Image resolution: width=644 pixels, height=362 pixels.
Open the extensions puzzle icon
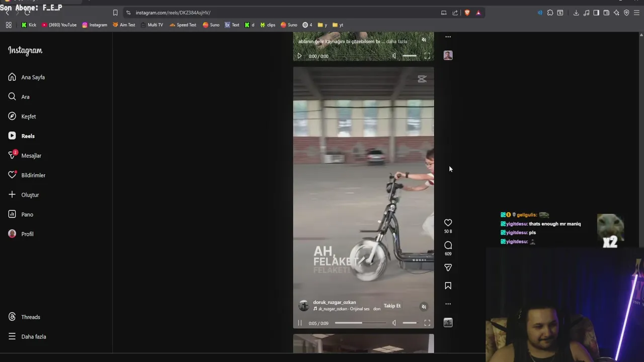point(550,13)
